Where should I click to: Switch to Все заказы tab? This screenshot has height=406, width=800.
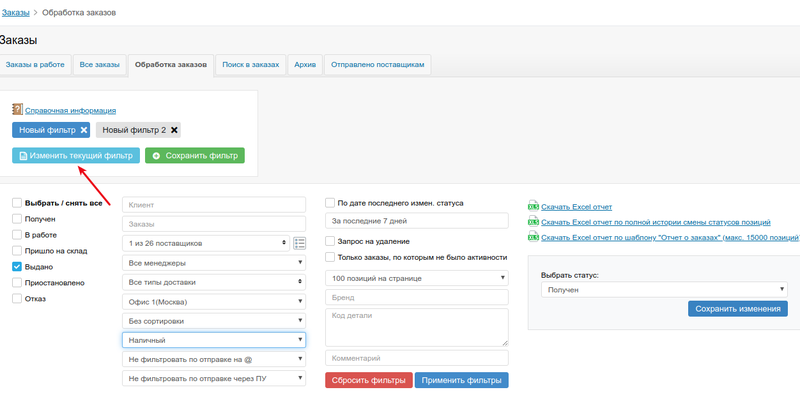point(99,65)
